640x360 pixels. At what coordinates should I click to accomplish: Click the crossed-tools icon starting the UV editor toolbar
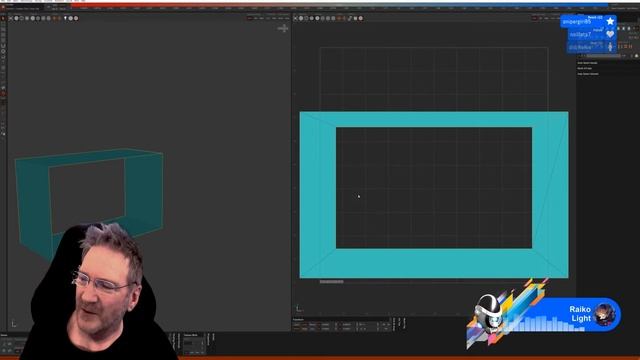296,18
